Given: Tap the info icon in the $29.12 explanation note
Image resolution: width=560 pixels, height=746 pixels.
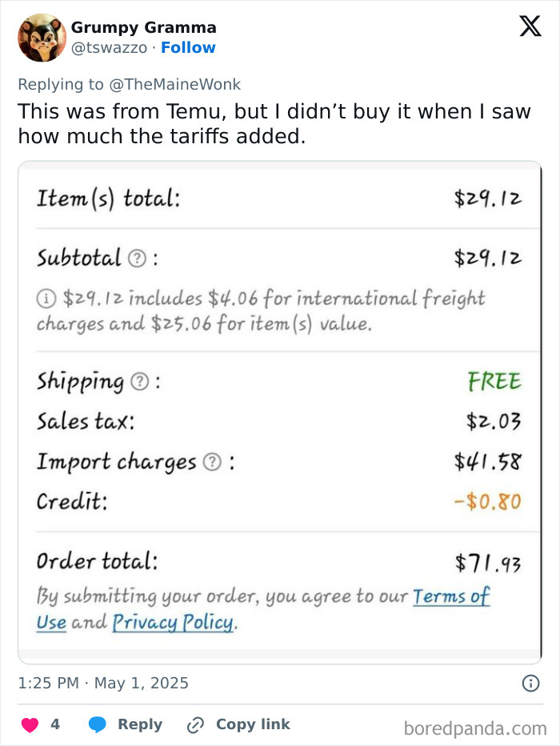Looking at the screenshot, I should [46, 297].
